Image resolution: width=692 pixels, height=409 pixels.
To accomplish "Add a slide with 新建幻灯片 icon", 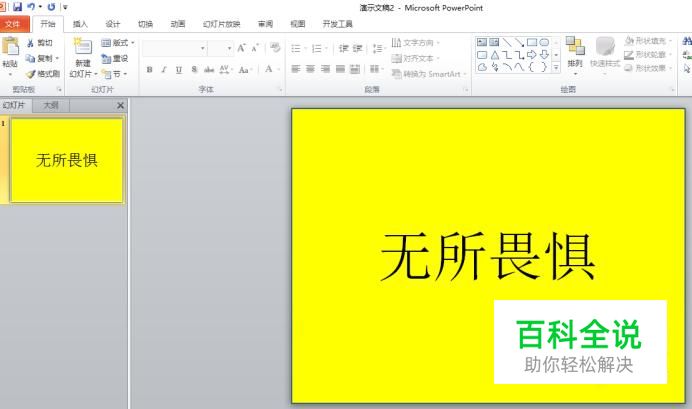I will [x=83, y=47].
